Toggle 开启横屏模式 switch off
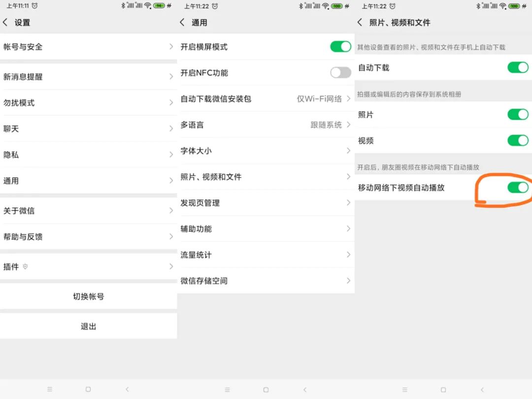This screenshot has height=399, width=532. (x=341, y=46)
